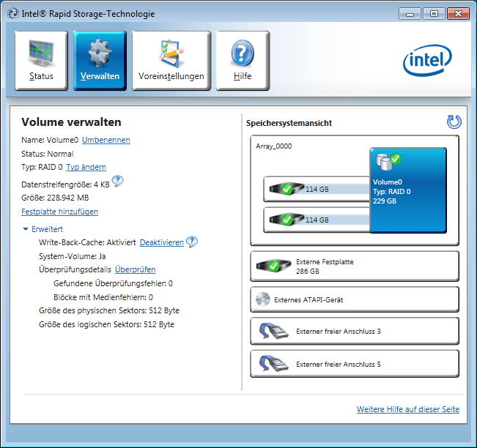Screen dimensions: 477x448
Task: Click Gefundene Überprüfungsfehler: 0 text
Action: 113,283
